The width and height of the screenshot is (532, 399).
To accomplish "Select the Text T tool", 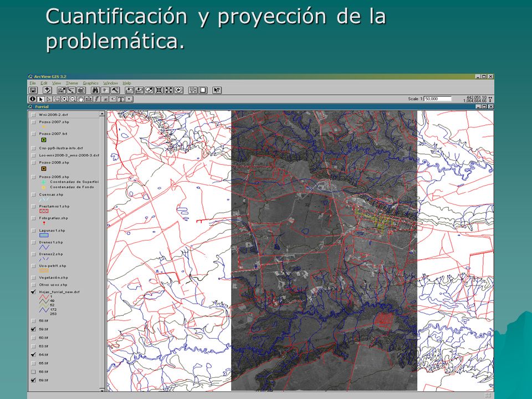I will (121, 99).
